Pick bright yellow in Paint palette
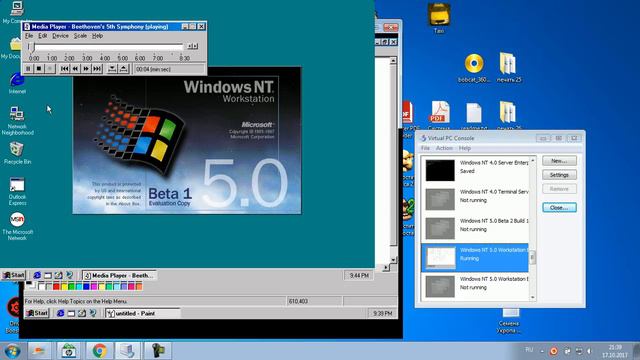Viewport: 640px width, 360px height. 64,287
